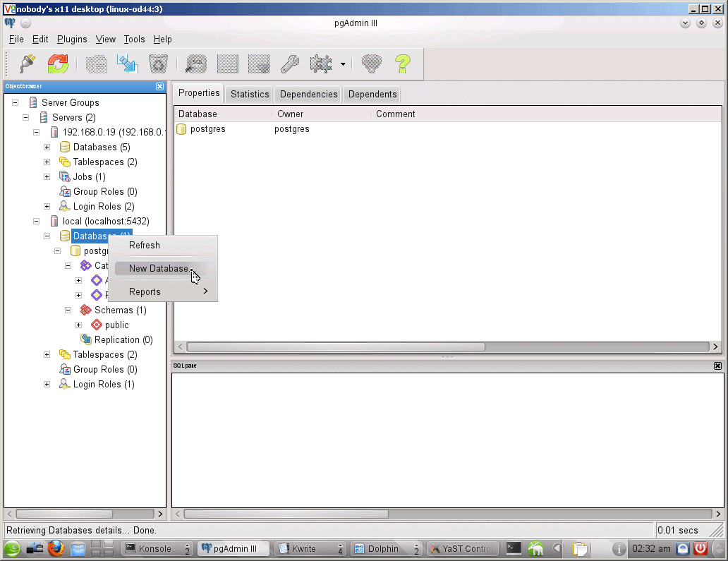Image resolution: width=728 pixels, height=561 pixels.
Task: Close the SQL pane panel
Action: [x=718, y=366]
